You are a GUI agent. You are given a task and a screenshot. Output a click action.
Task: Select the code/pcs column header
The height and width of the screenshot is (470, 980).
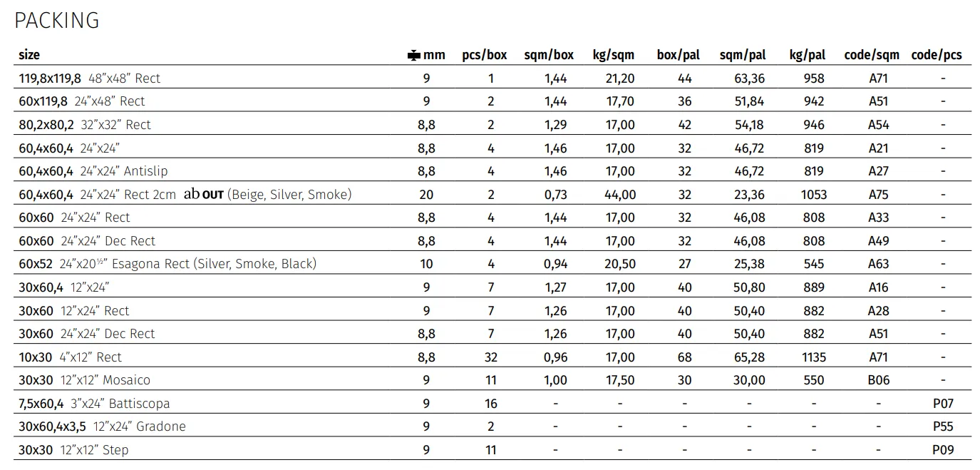[x=937, y=55]
